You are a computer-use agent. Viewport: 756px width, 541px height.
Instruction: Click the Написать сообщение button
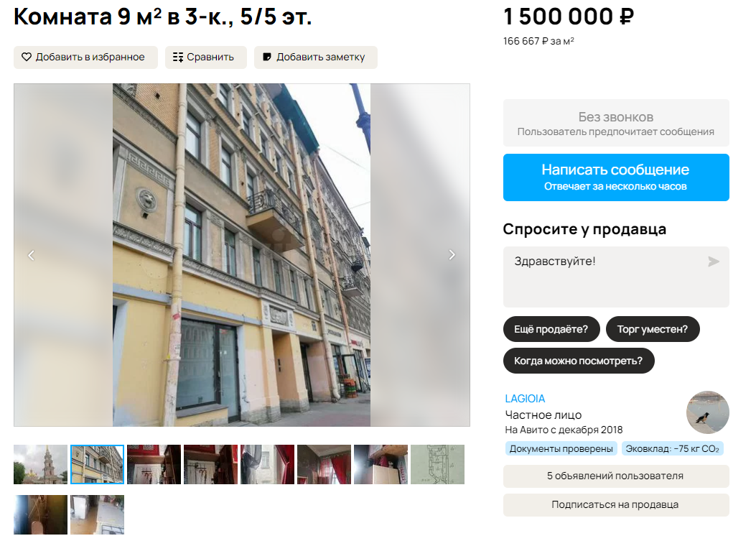coord(616,177)
